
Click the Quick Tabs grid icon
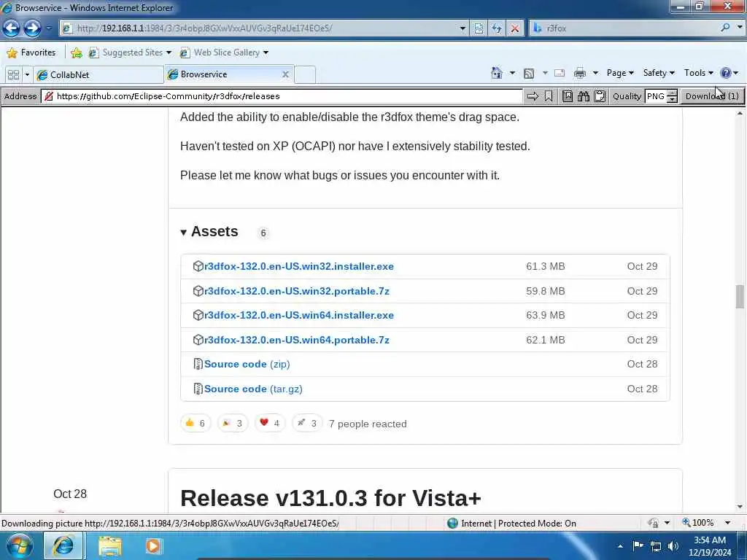click(13, 75)
